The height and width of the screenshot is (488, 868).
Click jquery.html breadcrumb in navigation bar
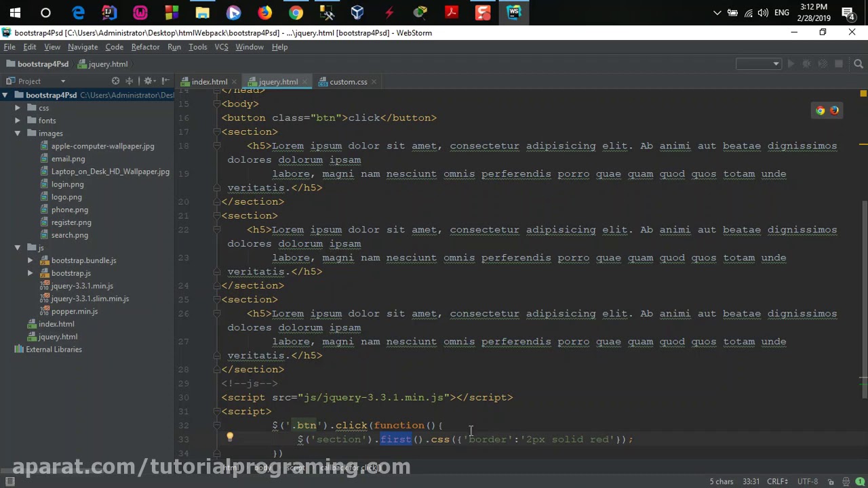click(103, 64)
